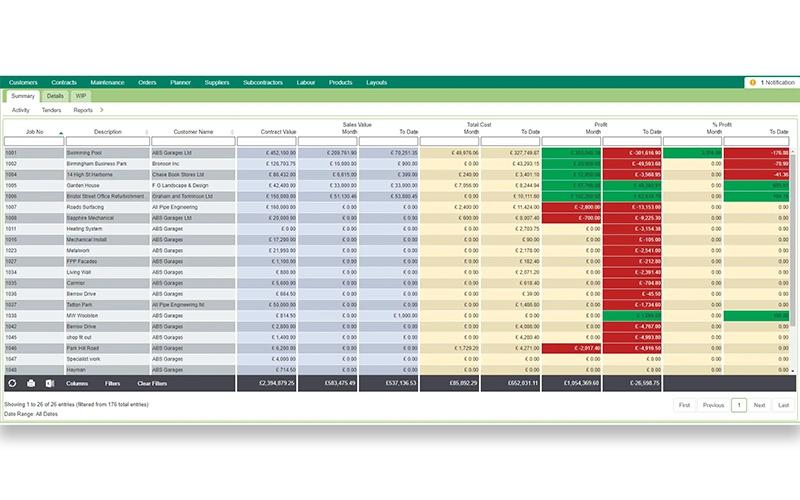This screenshot has width=800, height=500.
Task: Click the Description filter input box
Action: tap(108, 141)
